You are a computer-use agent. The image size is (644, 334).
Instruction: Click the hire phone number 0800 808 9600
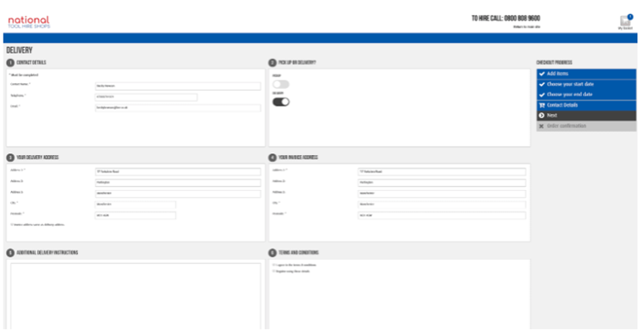tap(522, 18)
